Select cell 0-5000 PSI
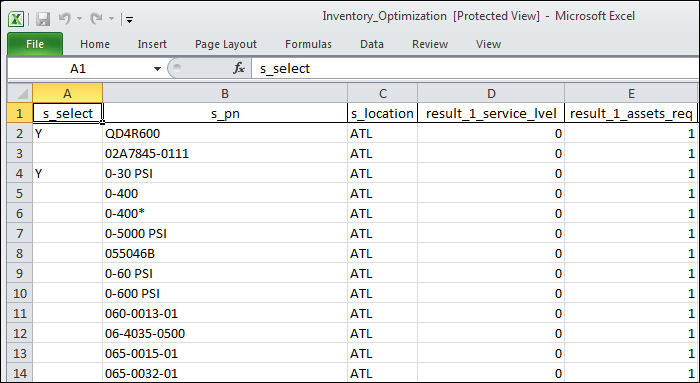This screenshot has width=700, height=383. [225, 233]
